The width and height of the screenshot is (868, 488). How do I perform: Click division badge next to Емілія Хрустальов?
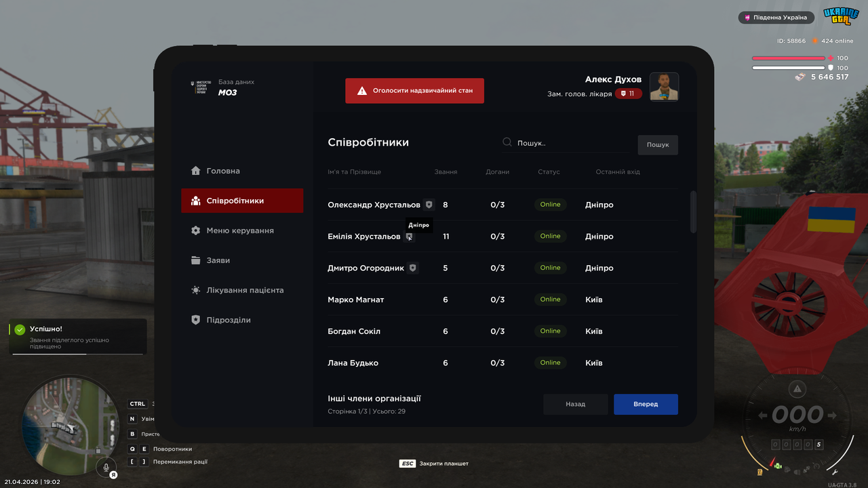tap(409, 237)
